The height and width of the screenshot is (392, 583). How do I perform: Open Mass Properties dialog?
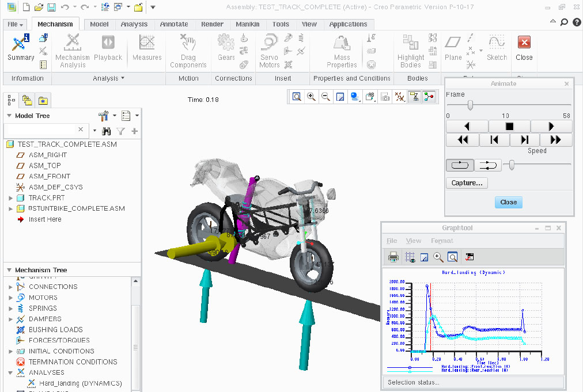pos(342,51)
